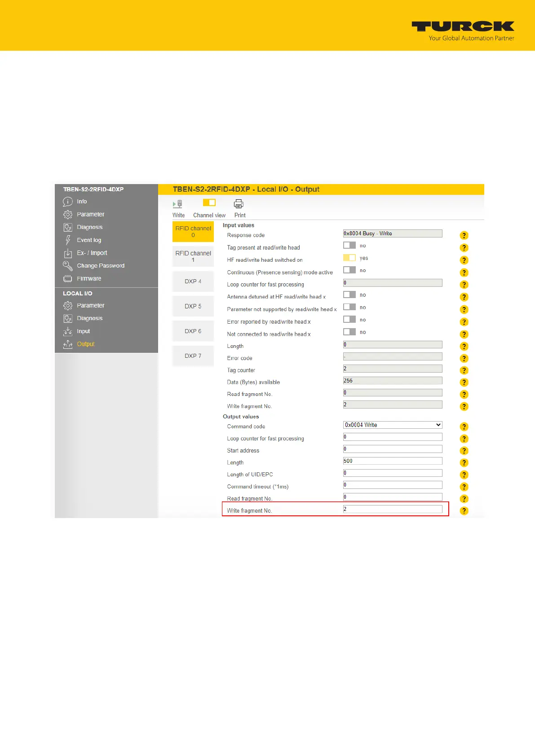The height and width of the screenshot is (756, 535).
Task: Open help for Antenna detuned row
Action: [x=464, y=297]
